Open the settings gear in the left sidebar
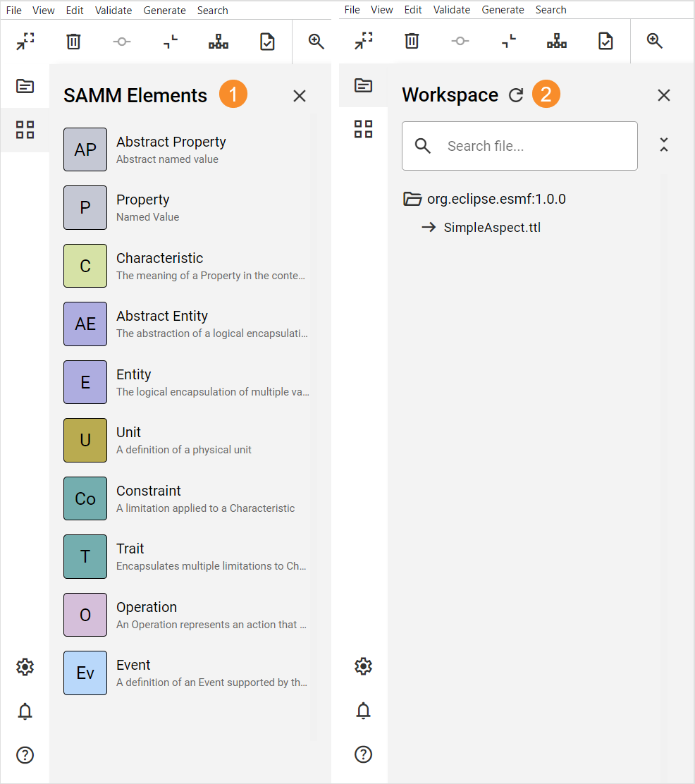The height and width of the screenshot is (784, 695). tap(25, 666)
